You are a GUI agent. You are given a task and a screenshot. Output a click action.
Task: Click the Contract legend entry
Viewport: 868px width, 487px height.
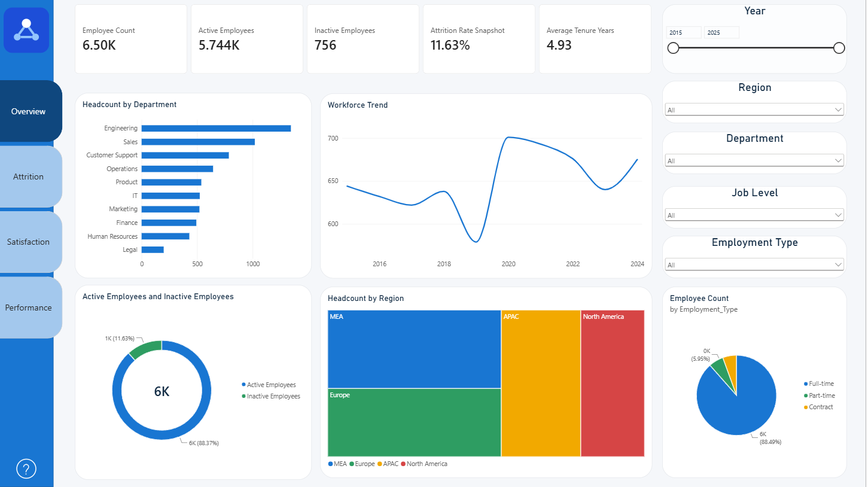(818, 407)
